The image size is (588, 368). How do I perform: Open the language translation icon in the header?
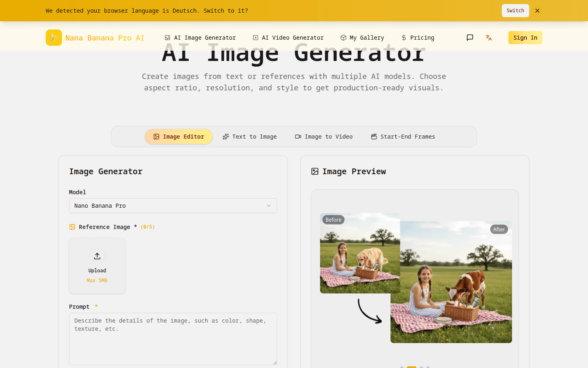click(x=489, y=37)
